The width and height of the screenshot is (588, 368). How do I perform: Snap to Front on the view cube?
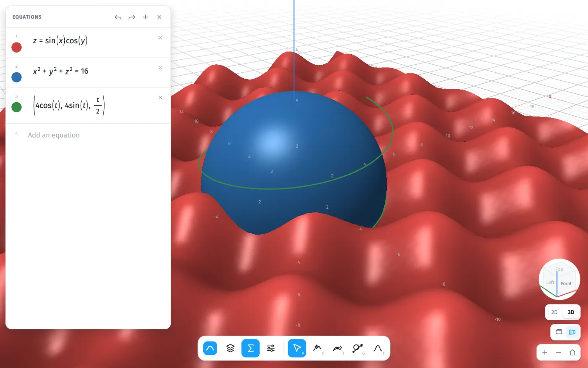click(x=566, y=283)
